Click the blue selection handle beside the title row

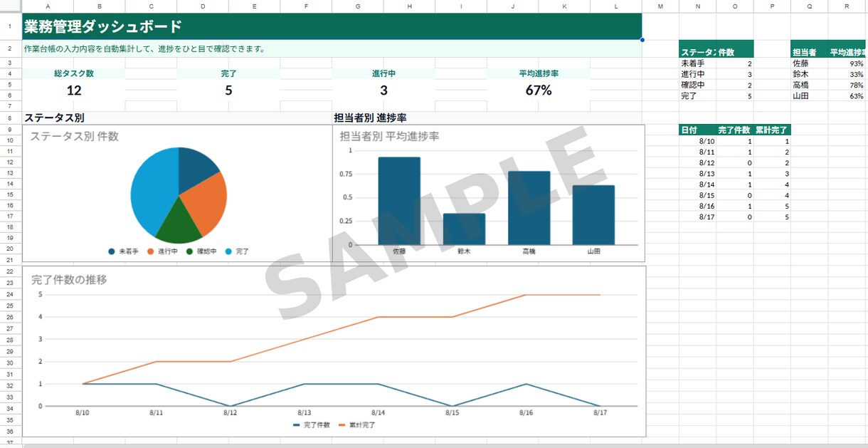pos(642,40)
